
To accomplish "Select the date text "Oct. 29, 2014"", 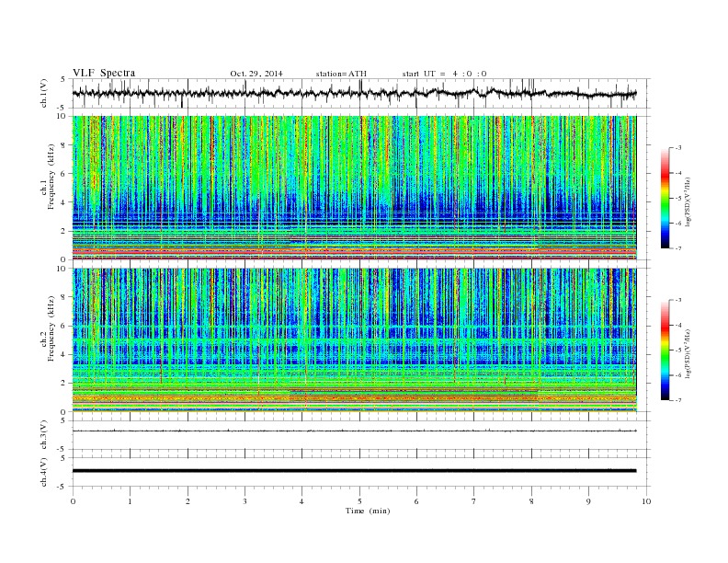I will 256,74.
